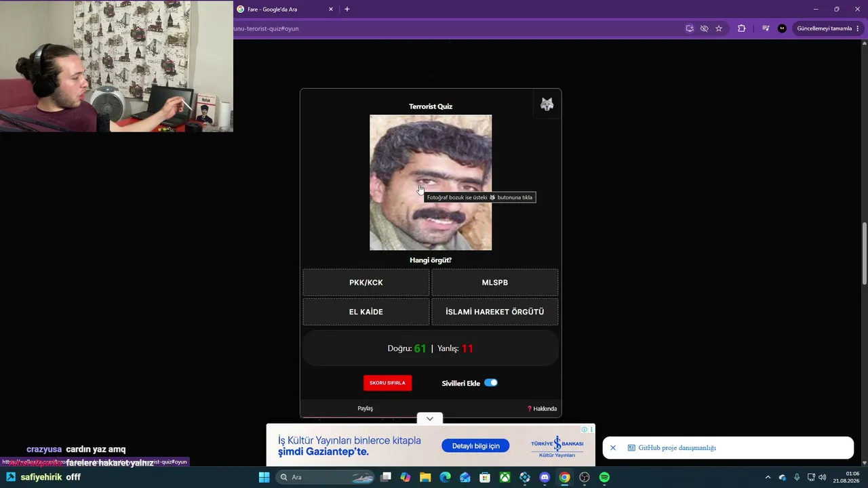Open the Chrome three-dot menu
This screenshot has width=868, height=488.
coord(859,28)
